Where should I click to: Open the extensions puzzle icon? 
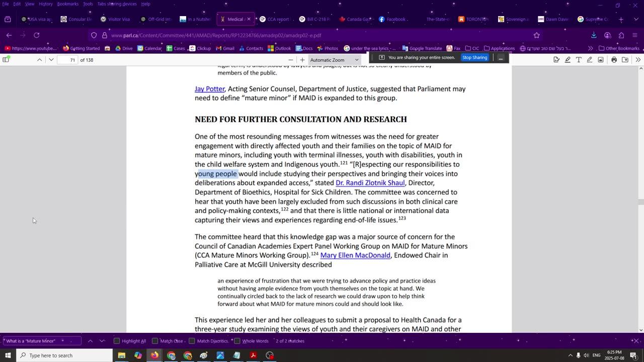(621, 35)
